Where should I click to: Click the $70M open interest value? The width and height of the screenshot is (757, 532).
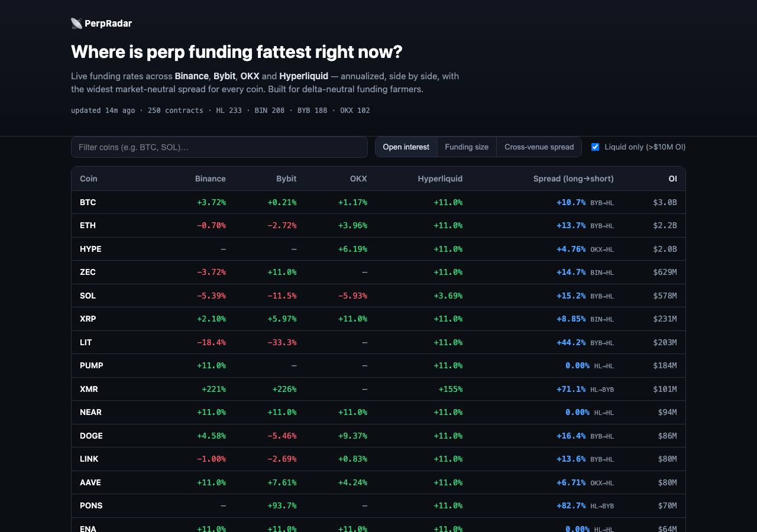(x=667, y=505)
